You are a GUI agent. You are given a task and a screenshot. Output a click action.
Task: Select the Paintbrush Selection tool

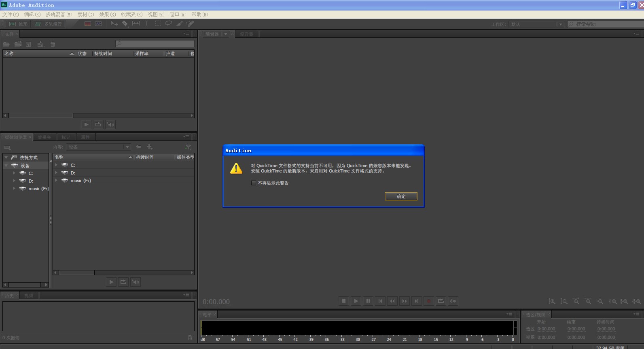pyautogui.click(x=180, y=24)
